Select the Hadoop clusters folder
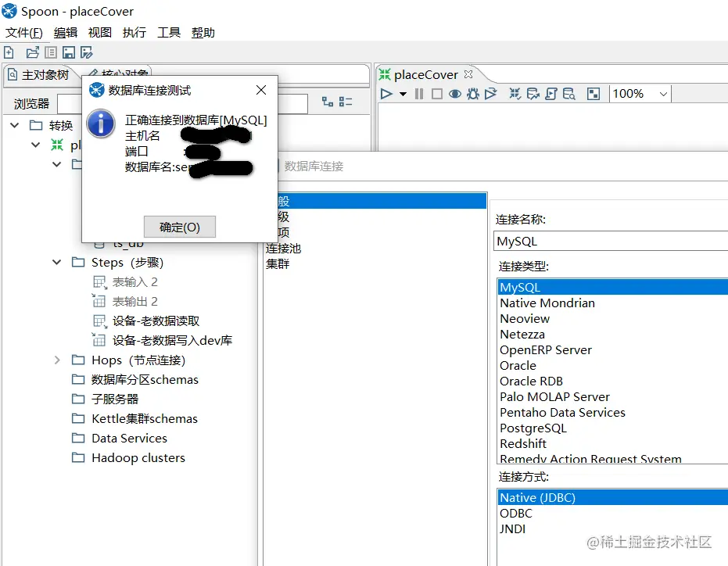 138,458
